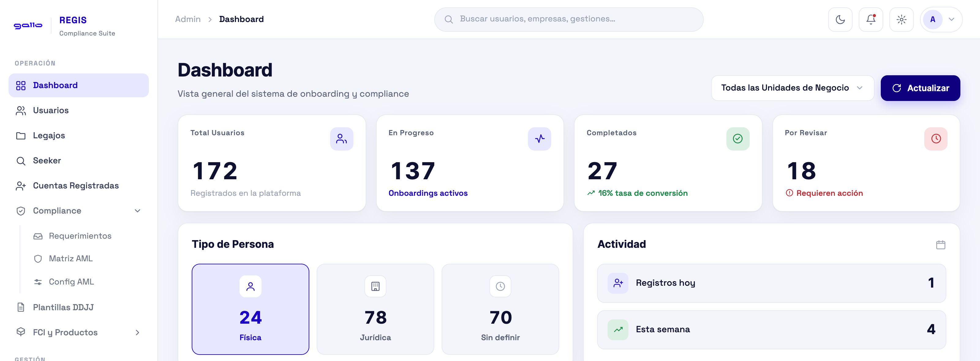Click the Esta semana row

tap(771, 329)
